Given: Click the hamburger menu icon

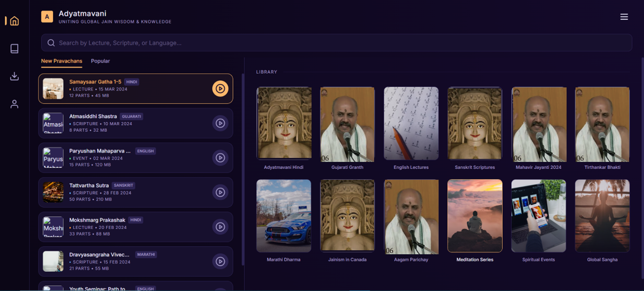Looking at the screenshot, I should pos(624,17).
